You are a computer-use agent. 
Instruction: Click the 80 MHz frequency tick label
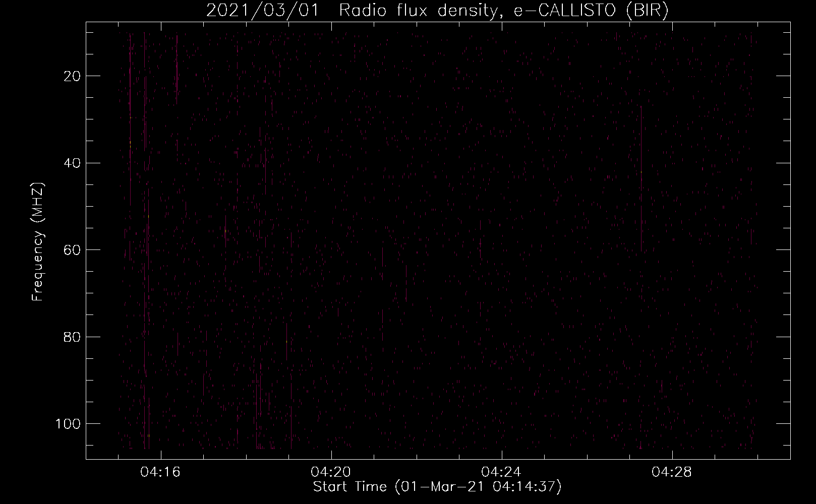73,337
